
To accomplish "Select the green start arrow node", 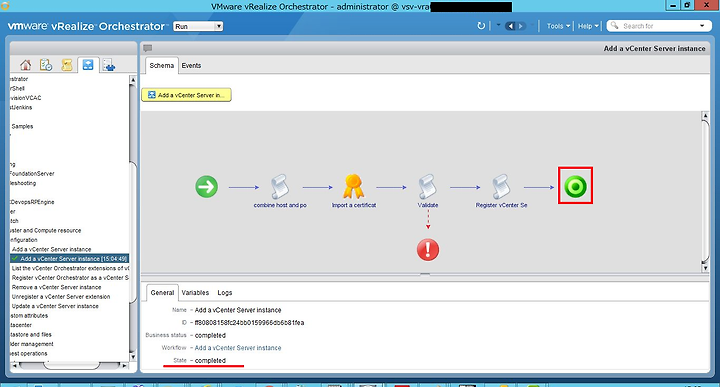I will [207, 187].
